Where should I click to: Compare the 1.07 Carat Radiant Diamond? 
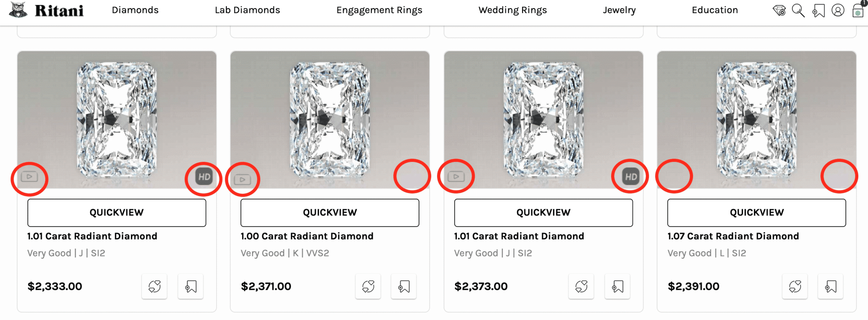click(795, 287)
